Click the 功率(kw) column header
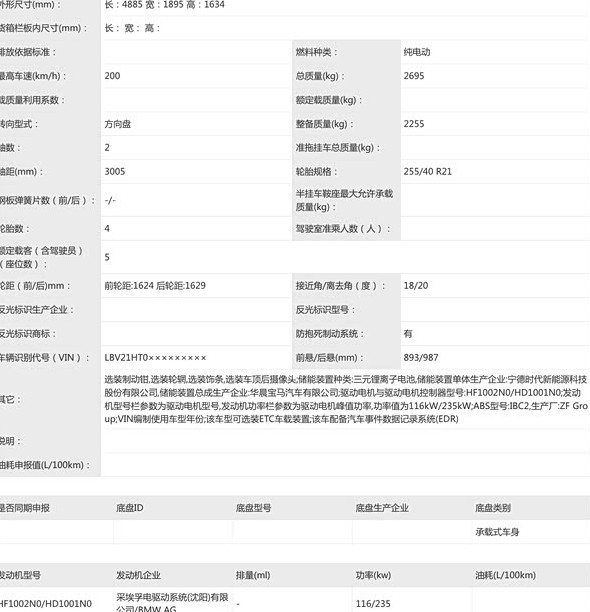Viewport: 590px width, 612px height. [x=373, y=575]
